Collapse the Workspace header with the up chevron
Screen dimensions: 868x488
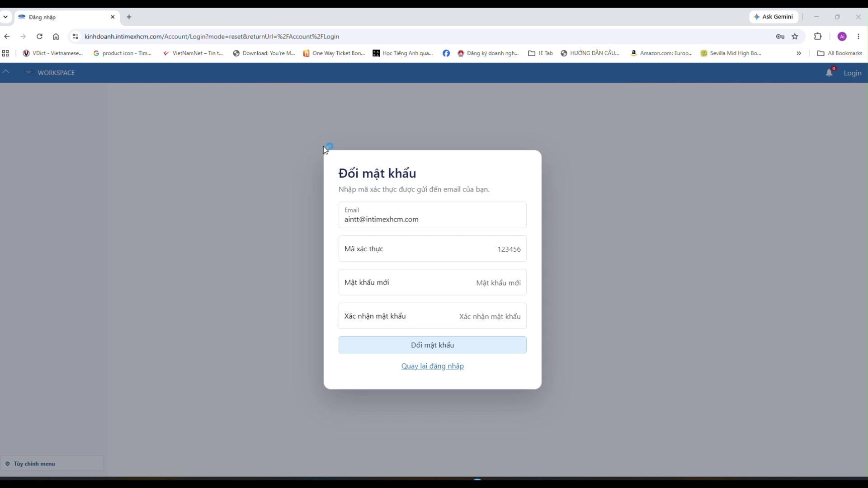[6, 72]
